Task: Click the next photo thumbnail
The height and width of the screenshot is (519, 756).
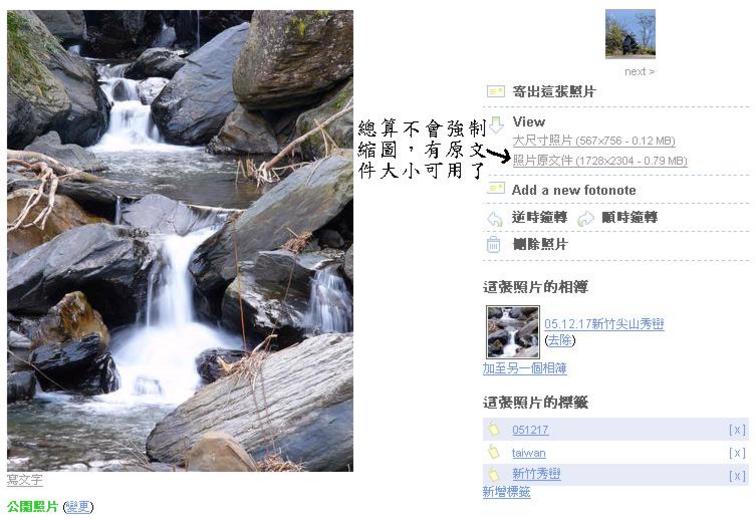Action: tap(630, 34)
